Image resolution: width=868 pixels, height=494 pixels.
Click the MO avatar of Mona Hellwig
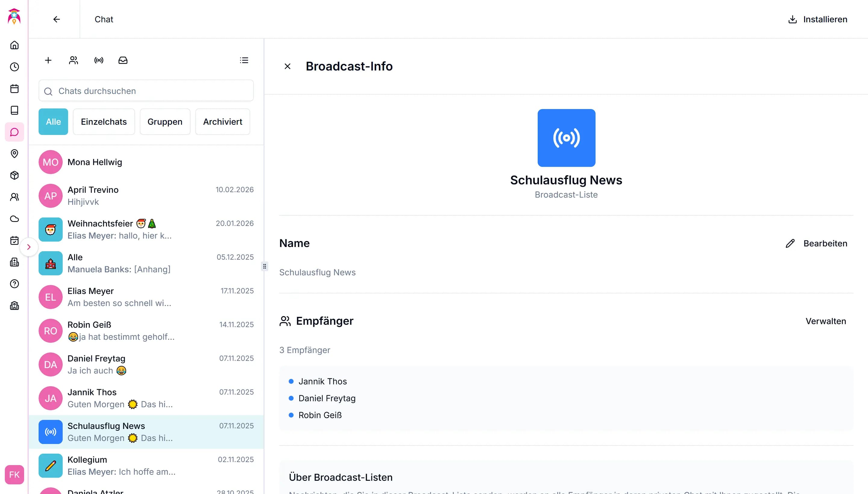51,162
